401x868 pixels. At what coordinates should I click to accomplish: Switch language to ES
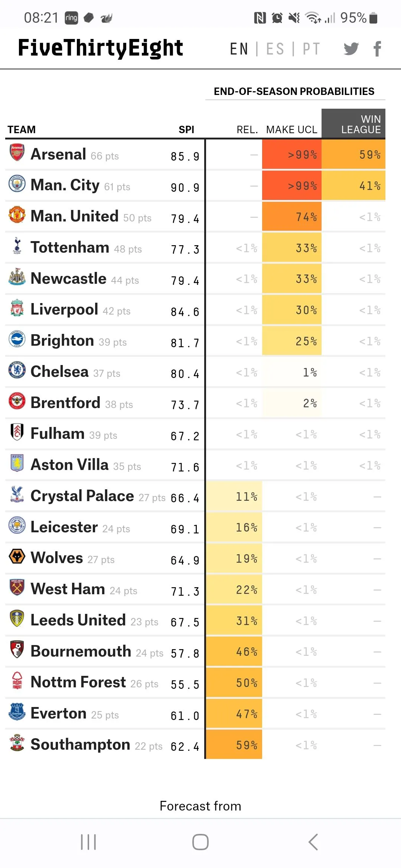(275, 49)
